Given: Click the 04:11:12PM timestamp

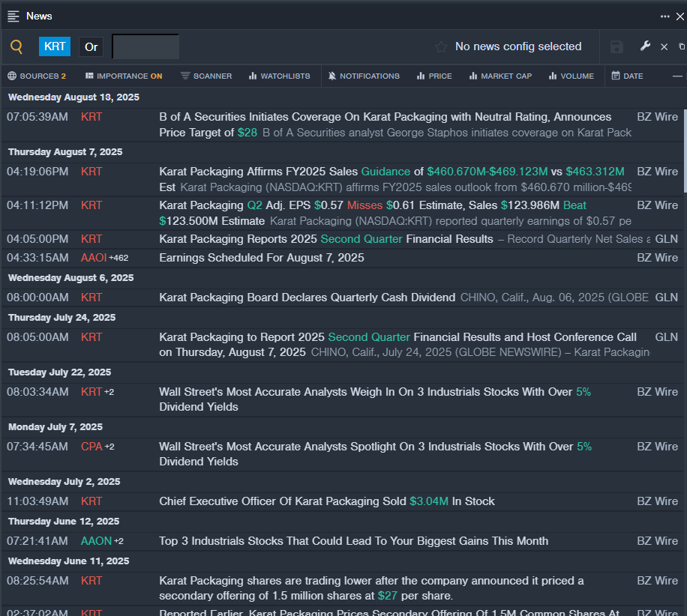Looking at the screenshot, I should [37, 205].
